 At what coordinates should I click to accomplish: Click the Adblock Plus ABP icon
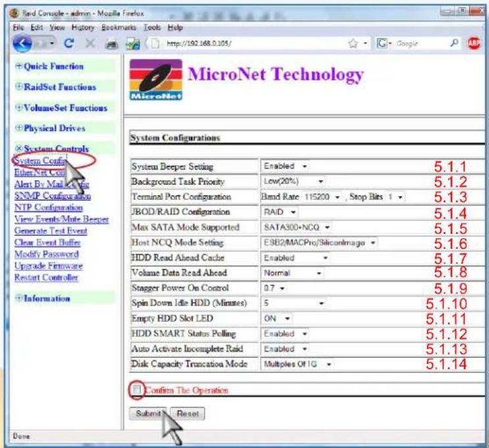[474, 43]
